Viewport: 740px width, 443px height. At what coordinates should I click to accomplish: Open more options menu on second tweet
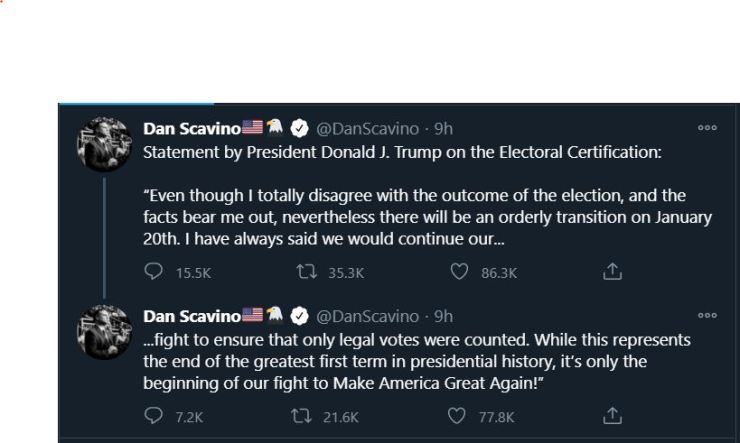coord(708,316)
